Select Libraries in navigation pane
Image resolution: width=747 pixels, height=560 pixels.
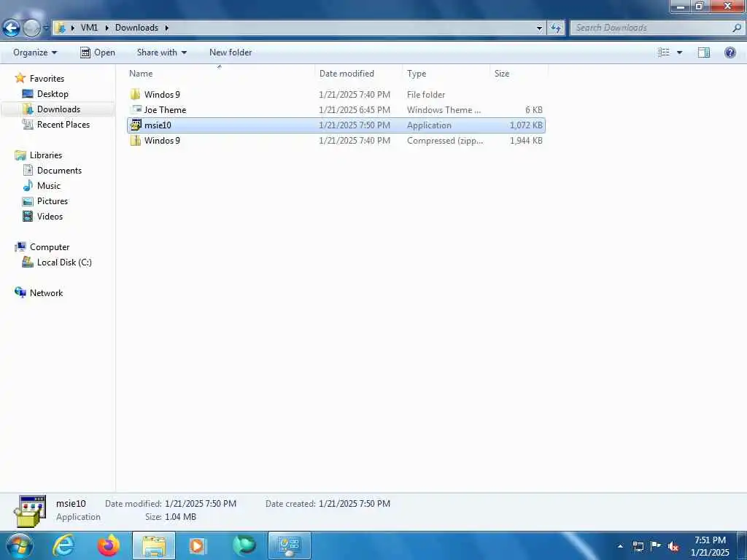coord(46,155)
